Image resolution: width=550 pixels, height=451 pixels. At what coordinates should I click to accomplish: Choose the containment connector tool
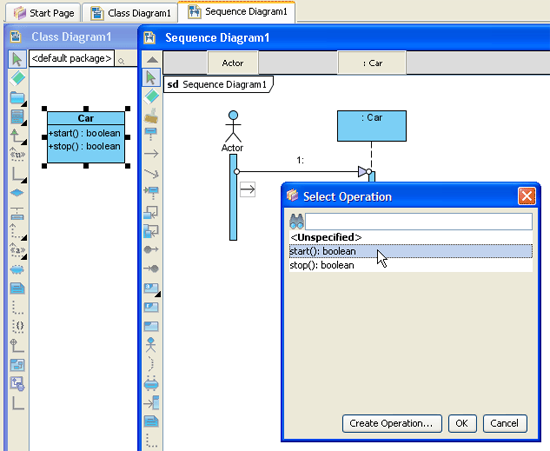17,346
